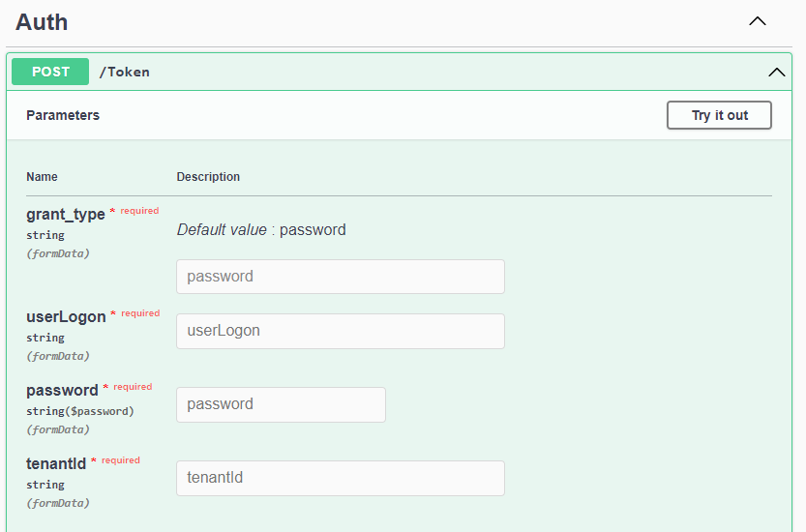The height and width of the screenshot is (532, 806).
Task: Click the string($password) type label
Action: click(80, 411)
